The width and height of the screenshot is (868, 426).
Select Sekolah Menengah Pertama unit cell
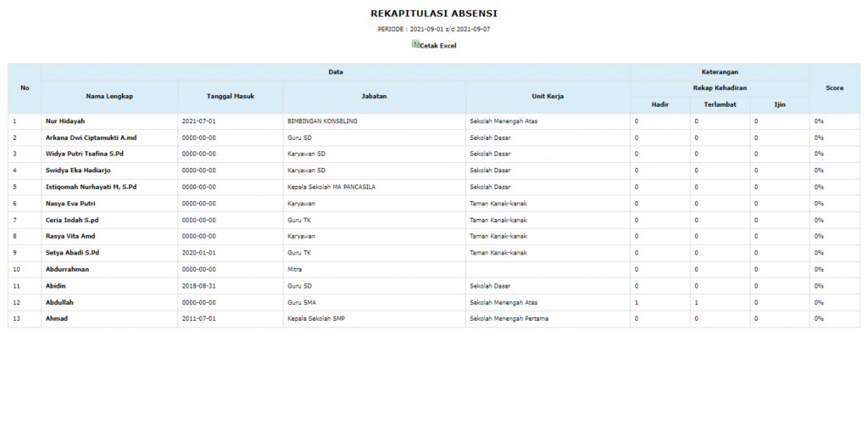pos(509,319)
